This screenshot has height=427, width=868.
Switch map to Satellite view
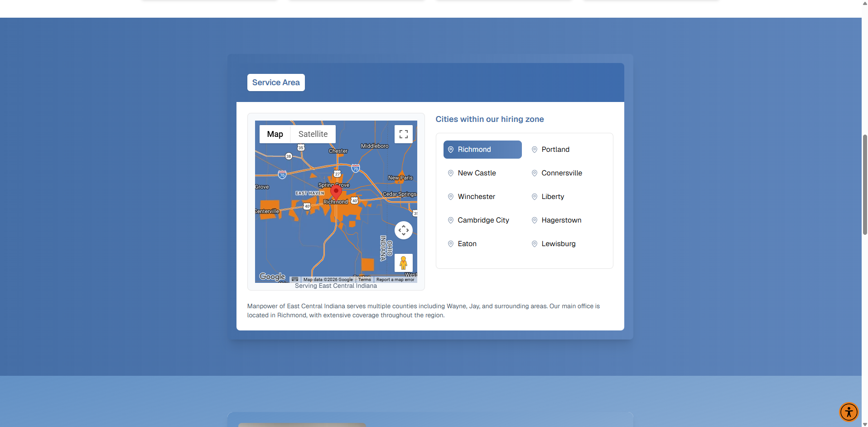point(313,134)
